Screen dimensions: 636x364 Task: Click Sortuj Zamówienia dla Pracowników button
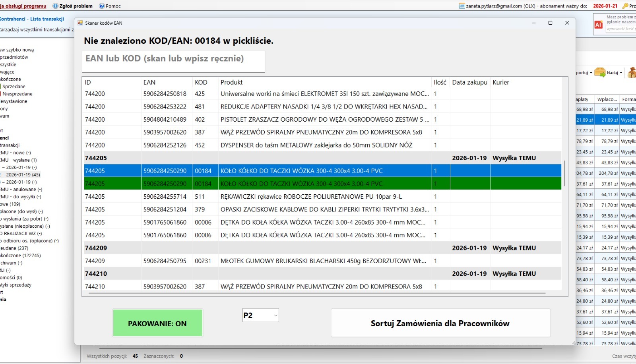click(440, 323)
